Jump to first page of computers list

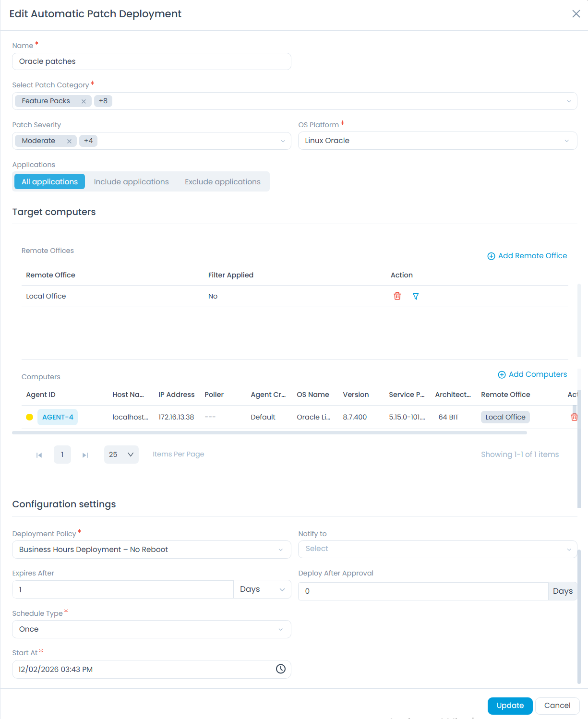(39, 455)
